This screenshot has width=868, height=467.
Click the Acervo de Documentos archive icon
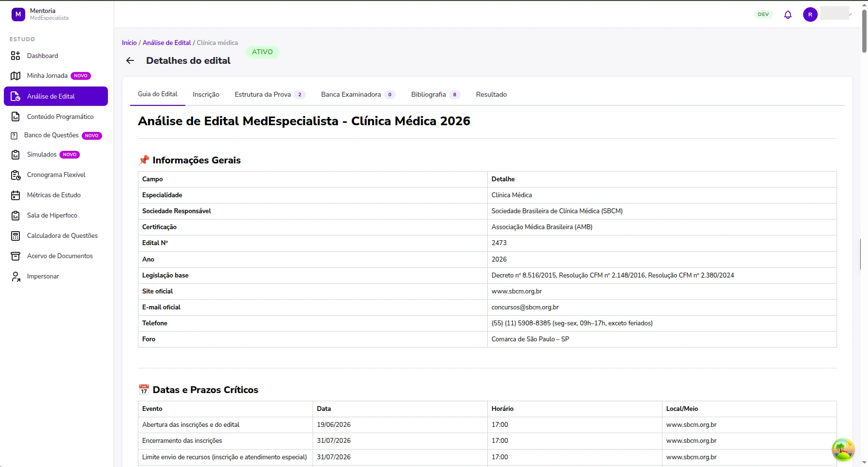[15, 256]
